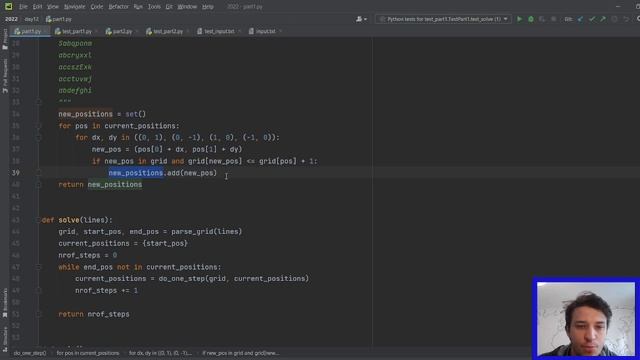Screen dimensions: 640x360
Task: Click the Git Push arrow icon
Action: [603, 19]
